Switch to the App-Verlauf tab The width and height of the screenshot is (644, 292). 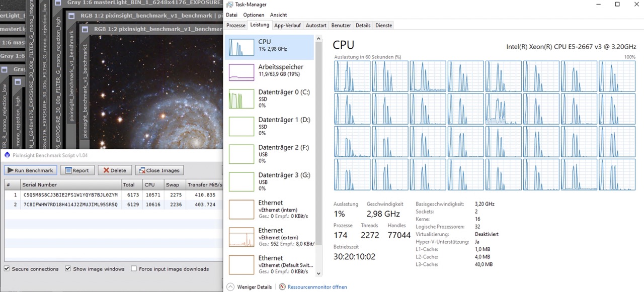288,25
